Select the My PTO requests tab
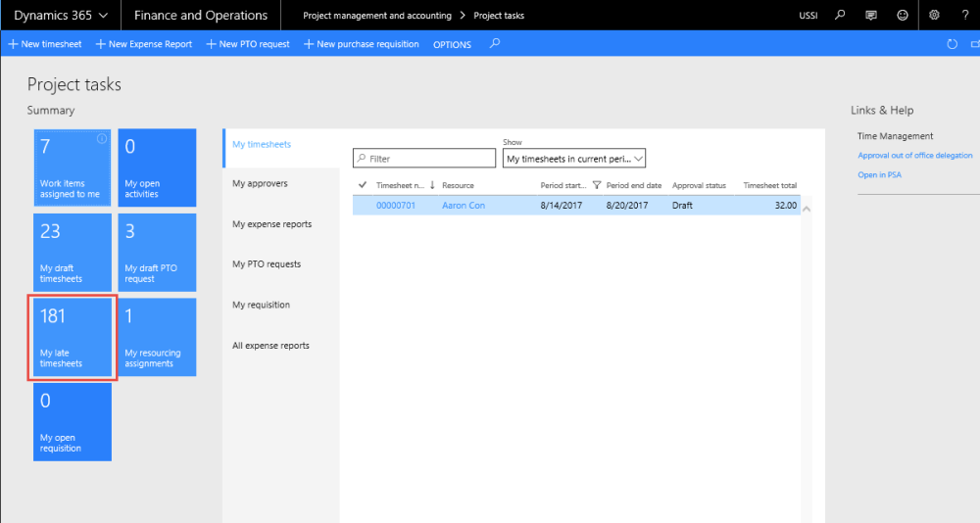The image size is (980, 523). [x=267, y=264]
